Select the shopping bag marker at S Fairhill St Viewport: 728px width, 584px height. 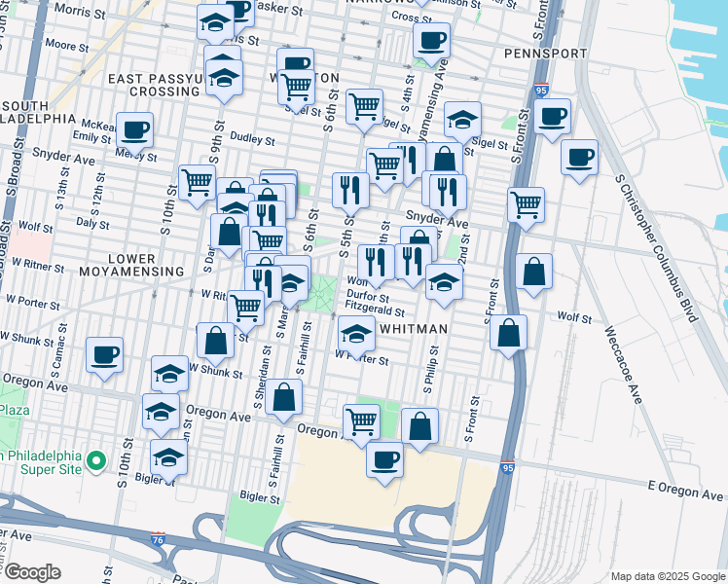pos(283,397)
